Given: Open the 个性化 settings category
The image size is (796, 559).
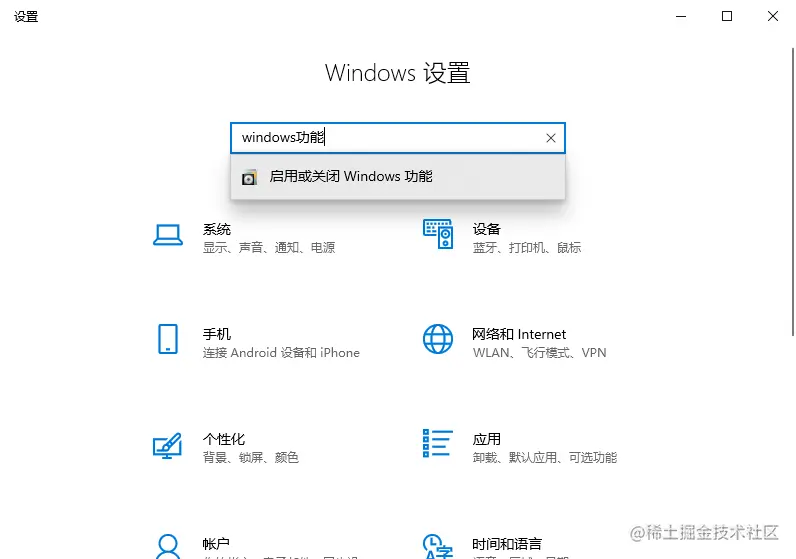Looking at the screenshot, I should coord(223,439).
